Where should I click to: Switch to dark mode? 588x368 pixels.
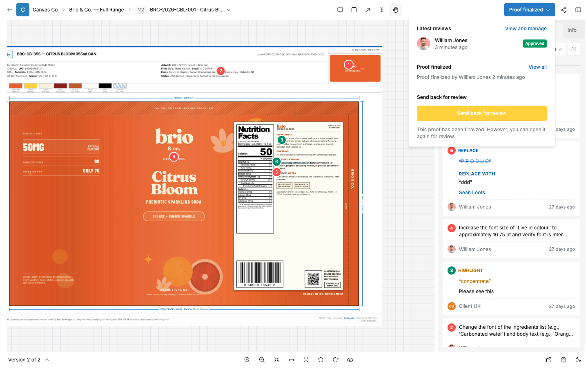(578, 360)
